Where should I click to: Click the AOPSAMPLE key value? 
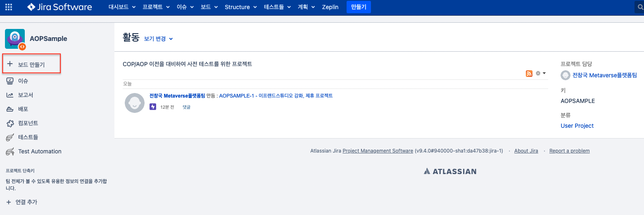[578, 101]
